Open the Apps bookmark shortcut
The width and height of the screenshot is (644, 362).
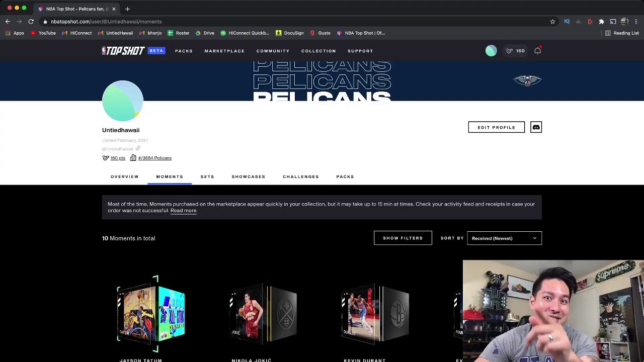point(15,33)
